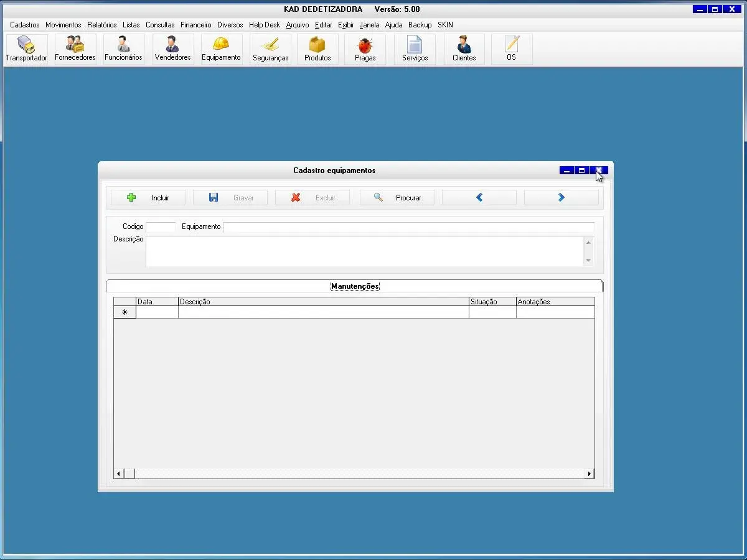Click the Data cell in new row

(x=157, y=312)
